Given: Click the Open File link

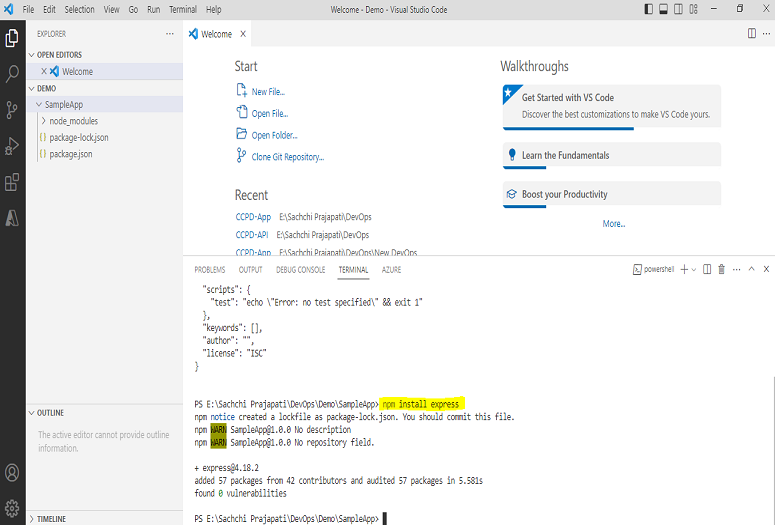Looking at the screenshot, I should [270, 114].
